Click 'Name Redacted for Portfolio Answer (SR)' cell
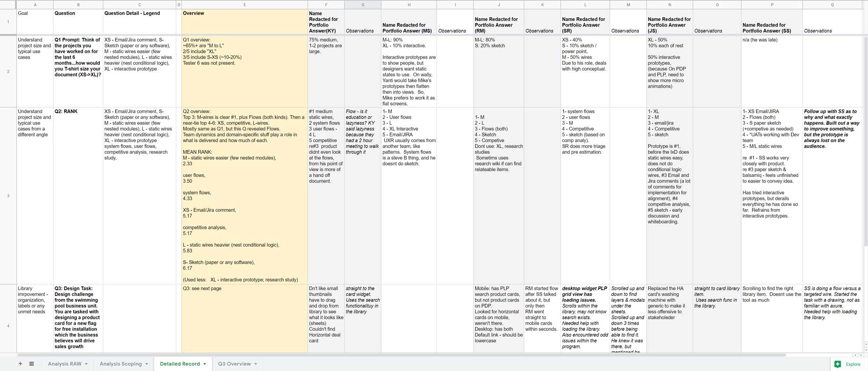The height and width of the screenshot is (371, 868). pyautogui.click(x=585, y=22)
